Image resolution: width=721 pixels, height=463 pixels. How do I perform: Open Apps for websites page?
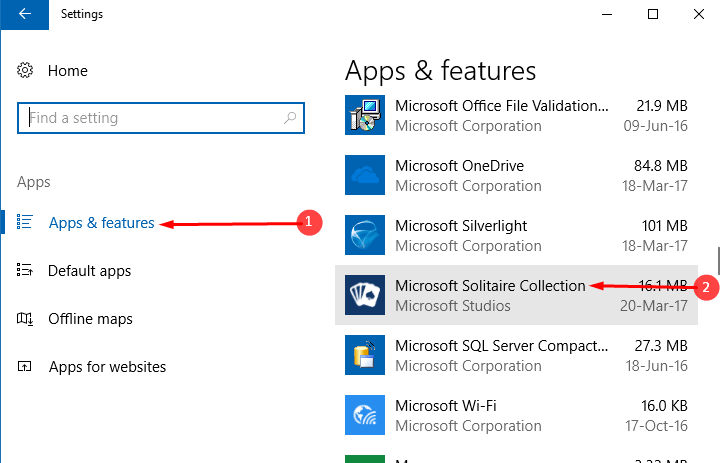[x=107, y=367]
